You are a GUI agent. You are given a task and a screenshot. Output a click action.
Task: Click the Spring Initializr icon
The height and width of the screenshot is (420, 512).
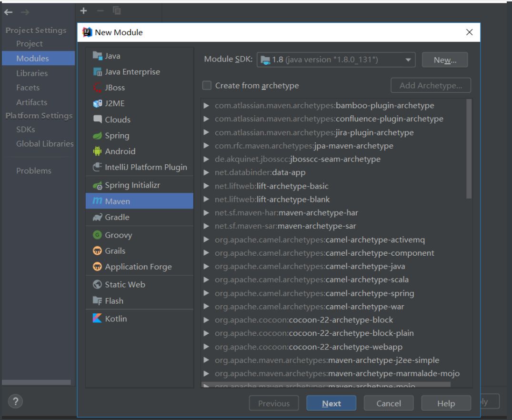pos(97,185)
